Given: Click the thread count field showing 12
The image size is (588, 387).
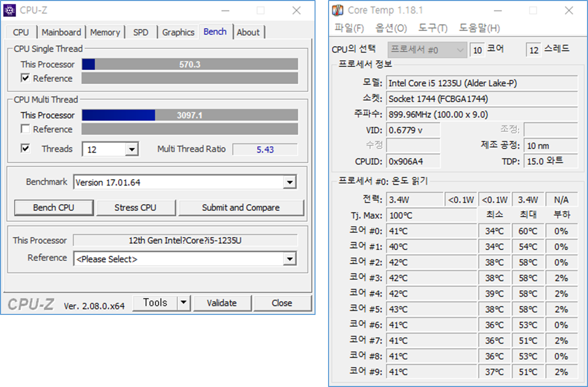Looking at the screenshot, I should (x=534, y=50).
